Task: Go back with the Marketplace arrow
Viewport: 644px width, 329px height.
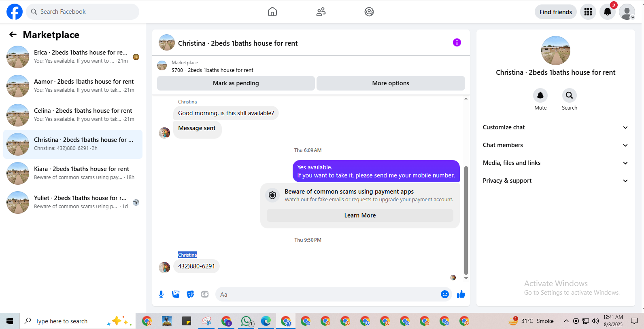Action: (x=13, y=35)
